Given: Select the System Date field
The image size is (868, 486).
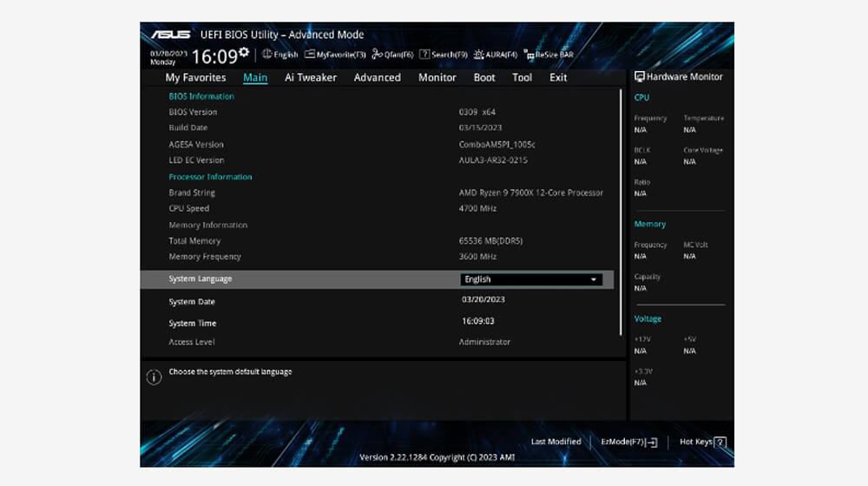Looking at the screenshot, I should coord(483,299).
